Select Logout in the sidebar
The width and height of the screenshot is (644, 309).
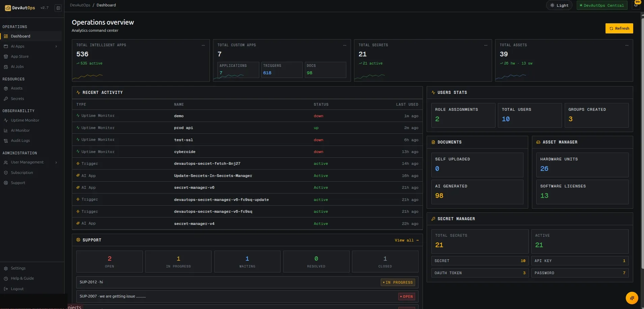coord(31,289)
